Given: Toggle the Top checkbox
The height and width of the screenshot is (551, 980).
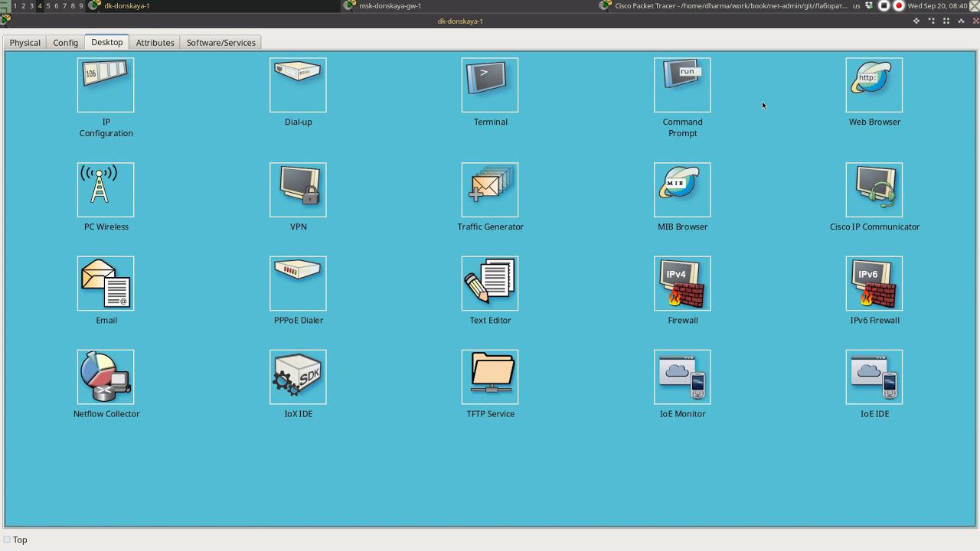Looking at the screenshot, I should coord(8,540).
